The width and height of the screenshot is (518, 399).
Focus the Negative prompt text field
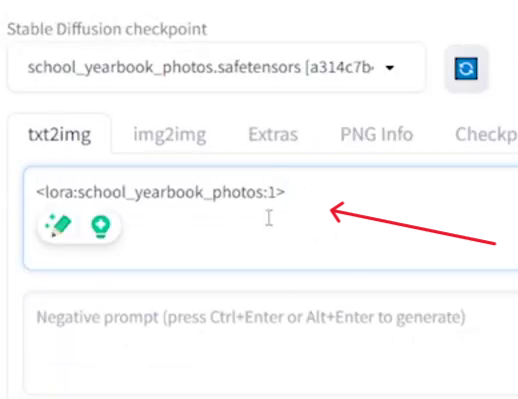click(x=271, y=343)
